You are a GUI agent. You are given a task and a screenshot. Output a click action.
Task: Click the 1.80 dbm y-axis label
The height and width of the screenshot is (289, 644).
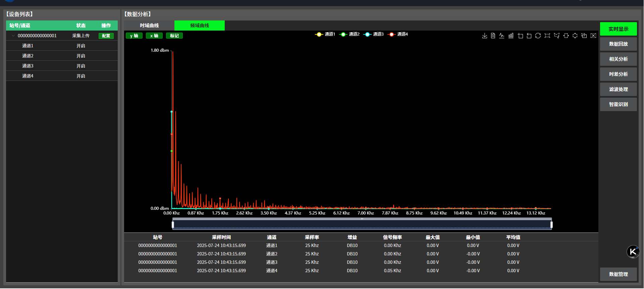tap(160, 50)
